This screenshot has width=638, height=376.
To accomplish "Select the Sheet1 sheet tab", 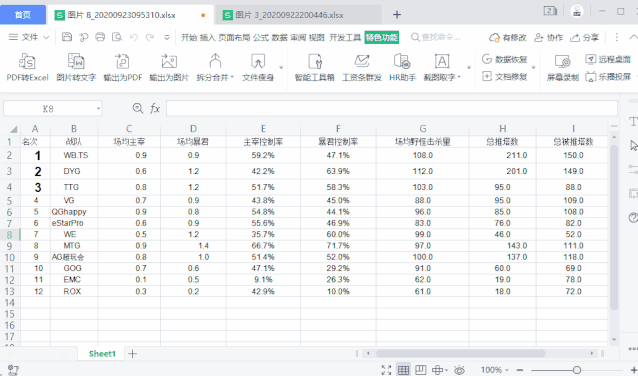I will (102, 354).
